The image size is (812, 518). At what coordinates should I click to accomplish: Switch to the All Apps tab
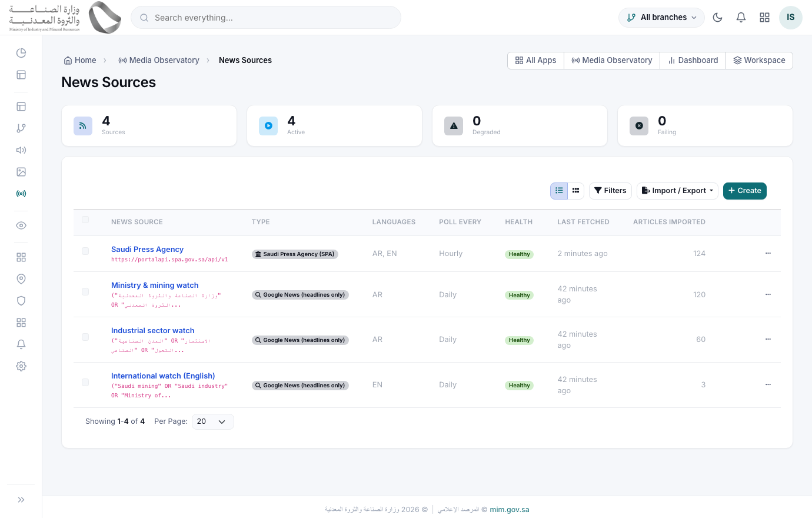pyautogui.click(x=535, y=61)
